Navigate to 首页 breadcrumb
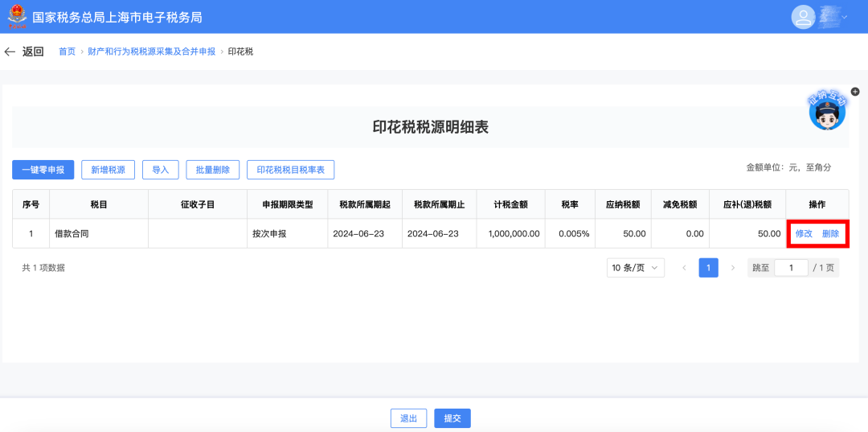868x432 pixels. tap(67, 51)
